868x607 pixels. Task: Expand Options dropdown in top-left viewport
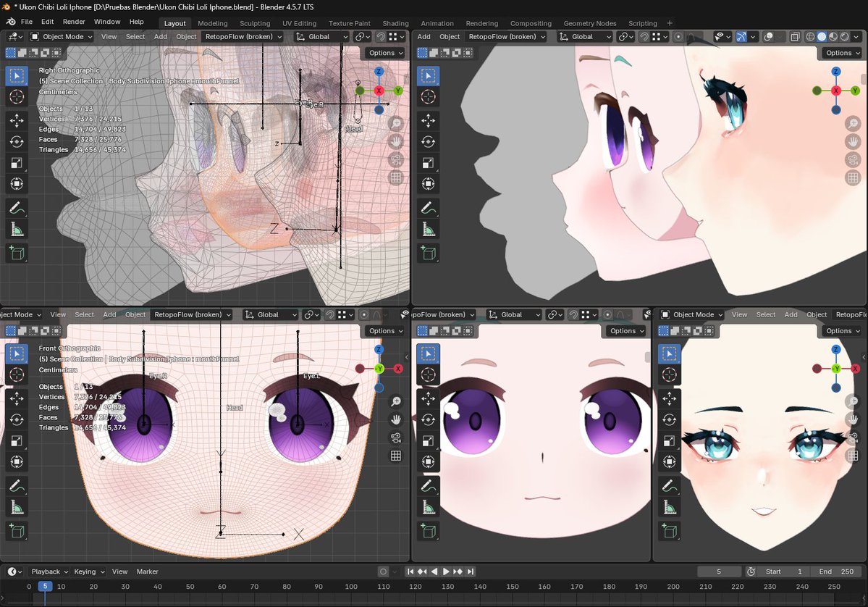pos(386,53)
